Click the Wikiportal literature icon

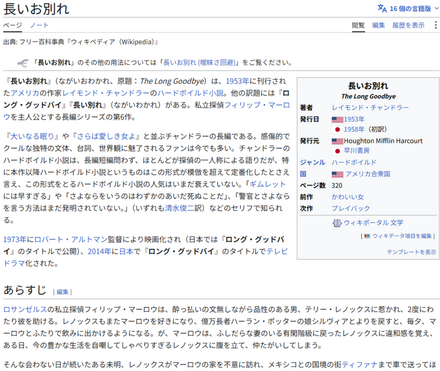[337, 223]
